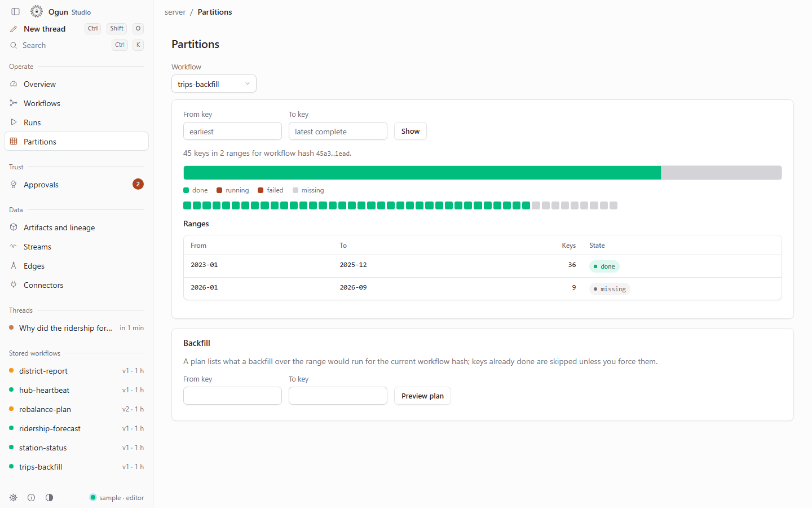Click the Artifacts and lineage cube icon
The image size is (812, 508).
pos(14,227)
